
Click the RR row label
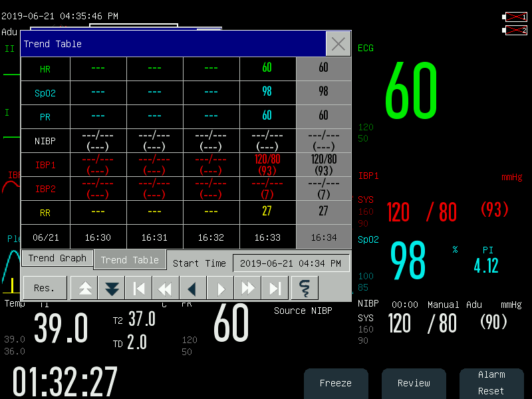coord(45,213)
